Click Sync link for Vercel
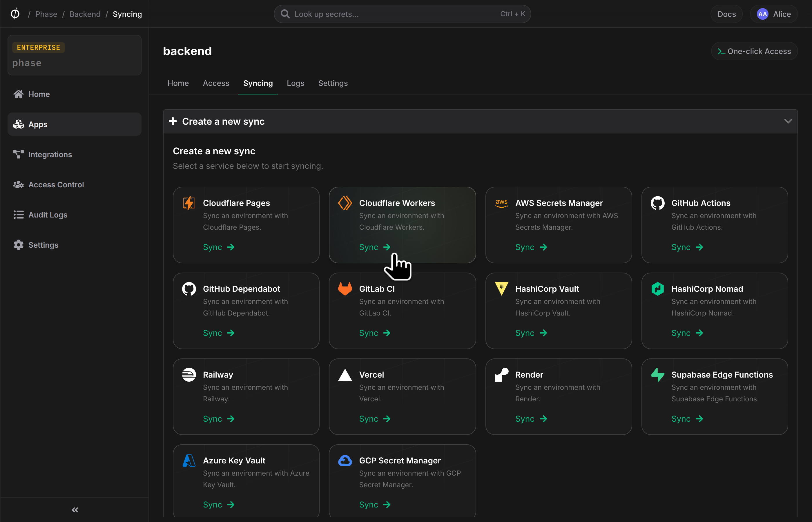Viewport: 812px width, 522px height. tap(375, 419)
